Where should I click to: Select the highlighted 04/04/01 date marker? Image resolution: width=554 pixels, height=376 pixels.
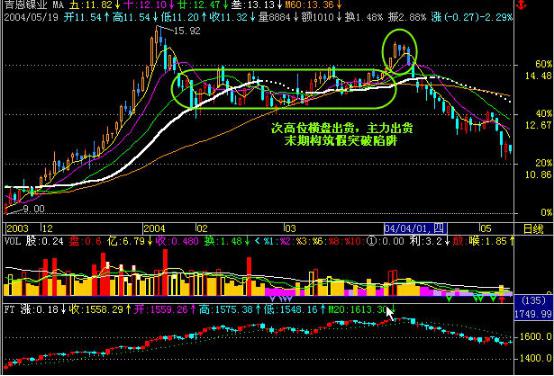(416, 228)
